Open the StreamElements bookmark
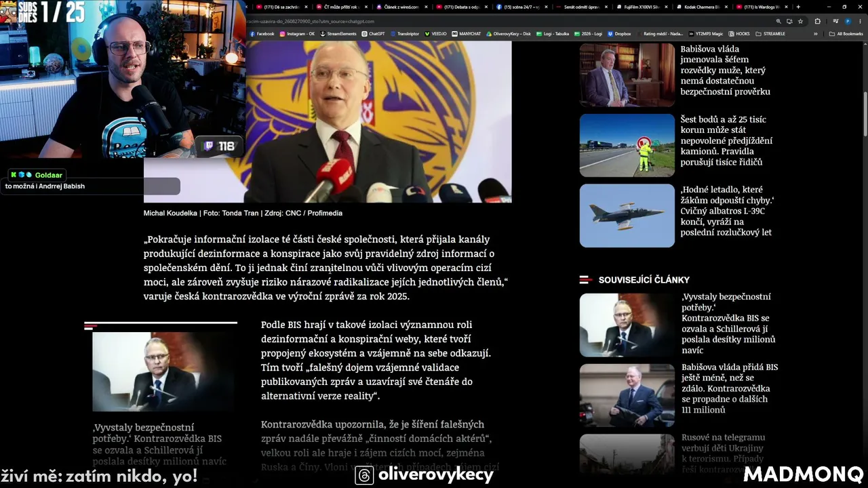This screenshot has height=488, width=868. pos(338,33)
